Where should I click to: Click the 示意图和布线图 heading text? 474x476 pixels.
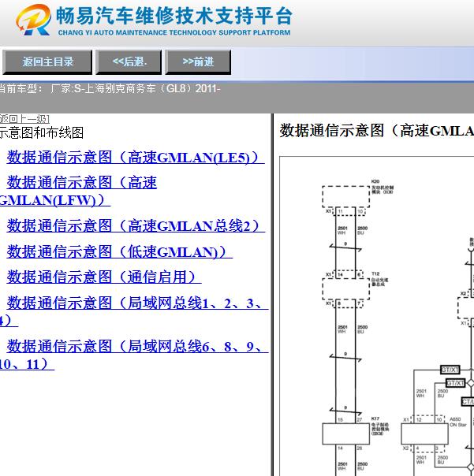point(41,133)
